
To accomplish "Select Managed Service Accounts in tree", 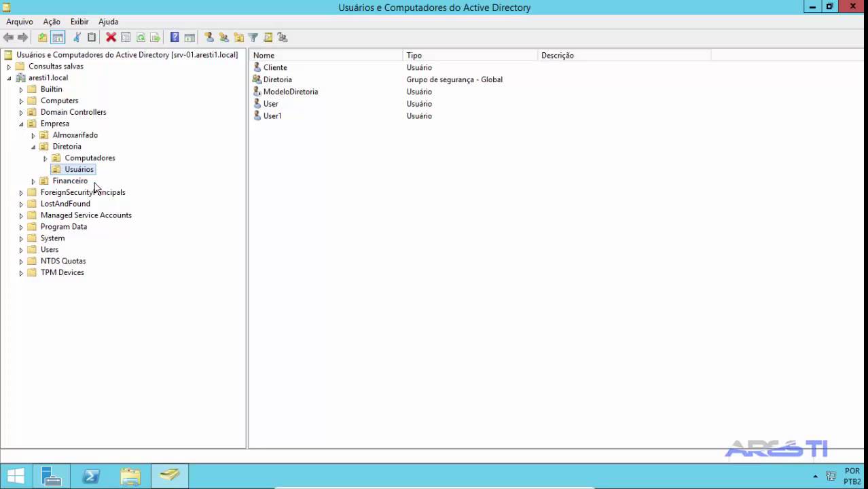I will point(86,215).
